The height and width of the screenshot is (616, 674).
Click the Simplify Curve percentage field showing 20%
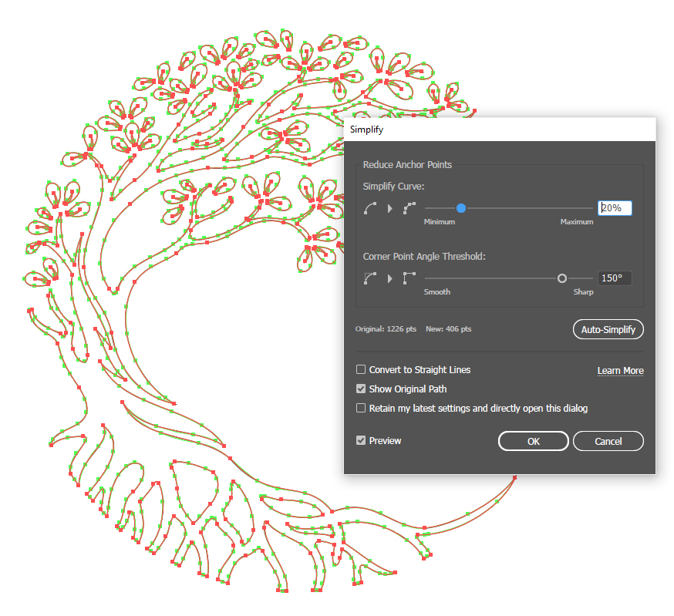[x=615, y=208]
